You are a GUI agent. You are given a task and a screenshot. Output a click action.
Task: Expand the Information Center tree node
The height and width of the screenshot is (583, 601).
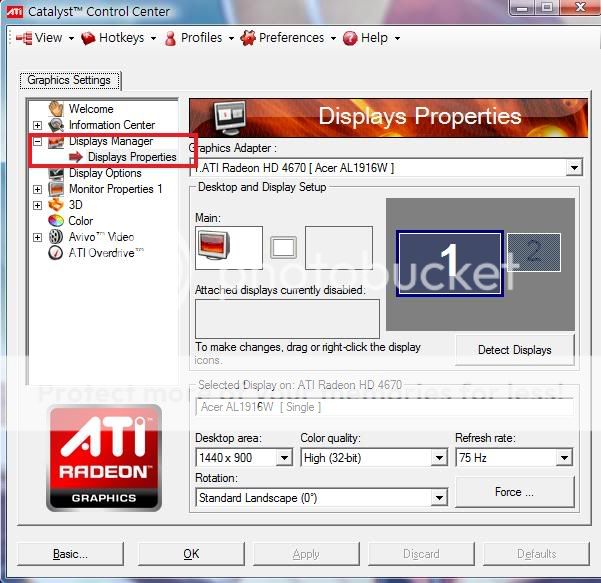(37, 125)
